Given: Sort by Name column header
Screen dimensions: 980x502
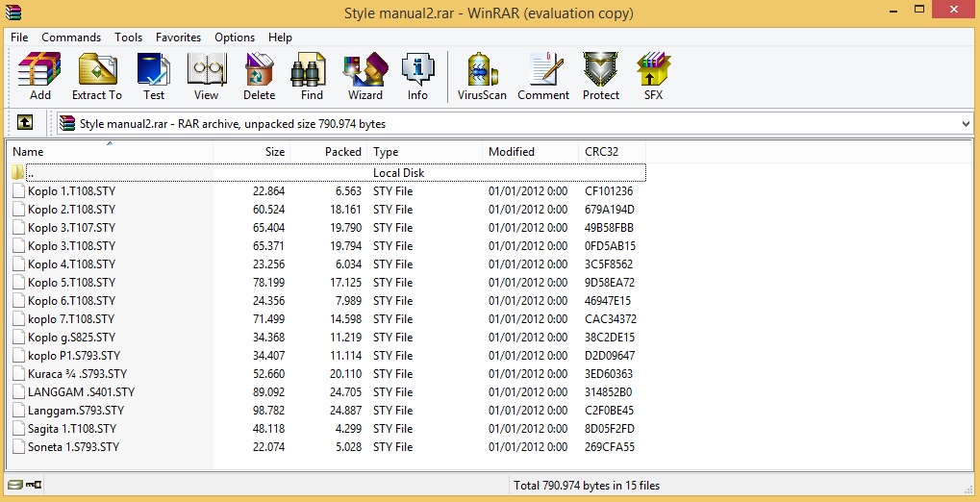Looking at the screenshot, I should click(x=110, y=151).
